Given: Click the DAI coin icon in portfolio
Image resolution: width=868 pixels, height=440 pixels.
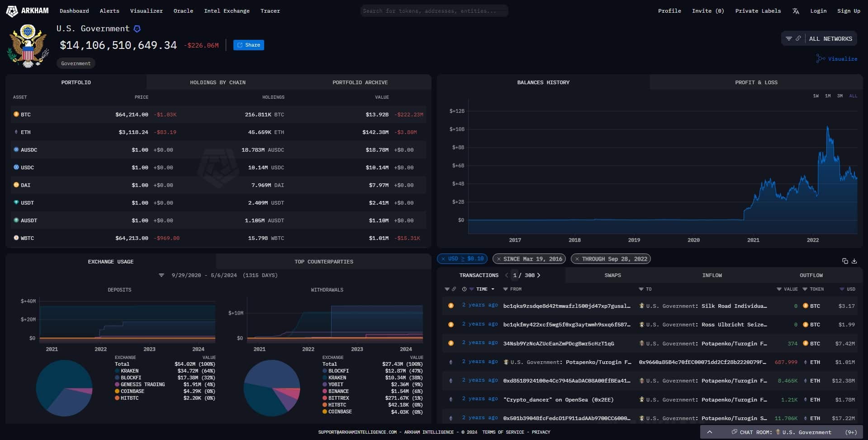Looking at the screenshot, I should (x=16, y=185).
